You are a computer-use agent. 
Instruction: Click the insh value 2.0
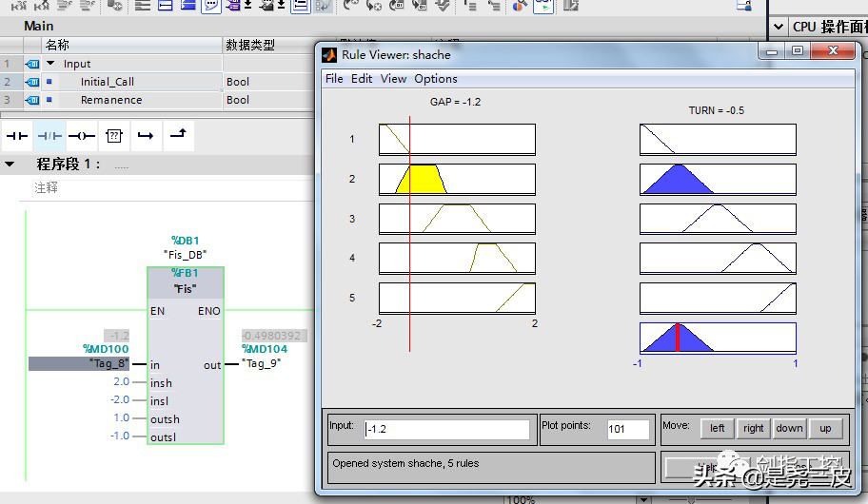[x=121, y=381]
